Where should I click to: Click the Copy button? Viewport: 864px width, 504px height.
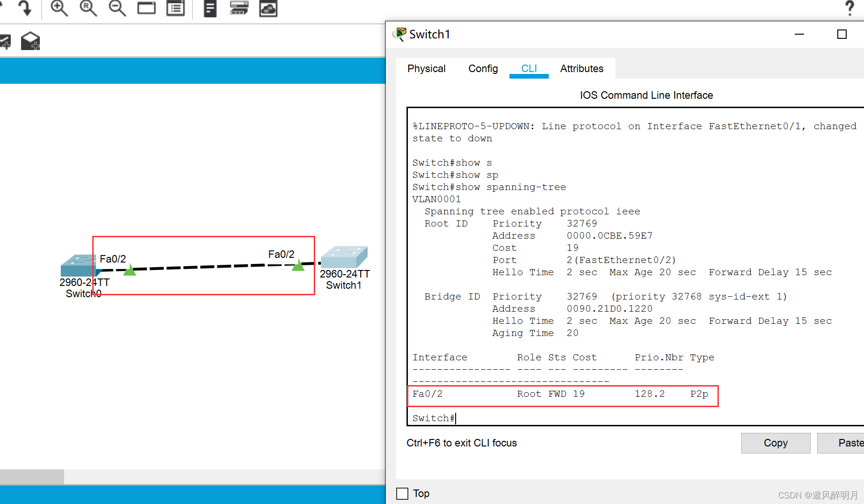(775, 443)
